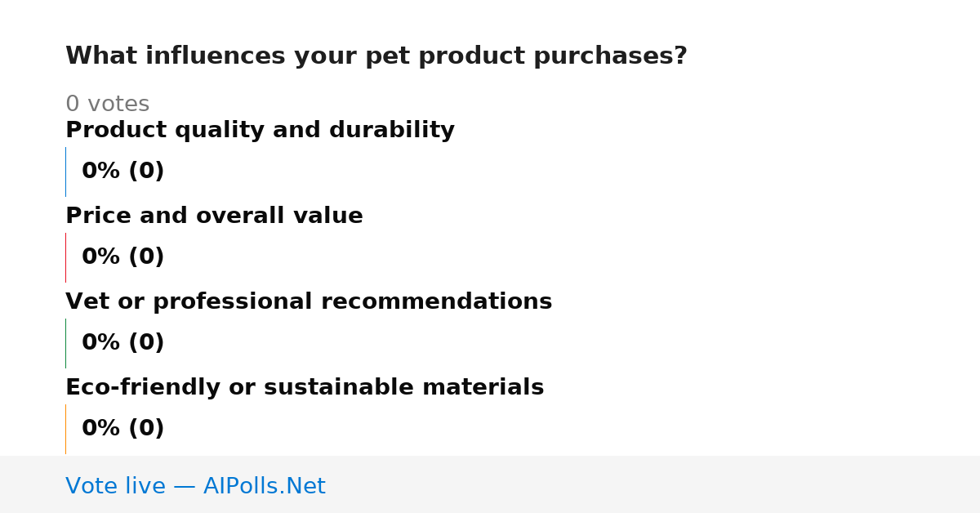This screenshot has width=980, height=513.
Task: Pick the Vet or professional recommendations option
Action: pos(309,302)
